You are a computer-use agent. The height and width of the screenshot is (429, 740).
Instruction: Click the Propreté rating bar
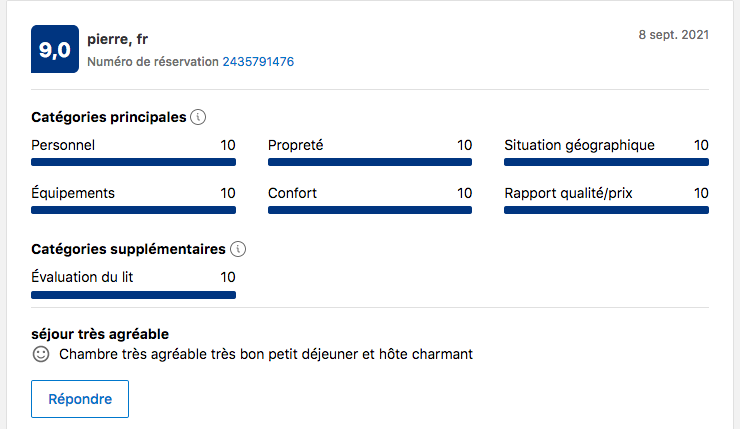(370, 162)
